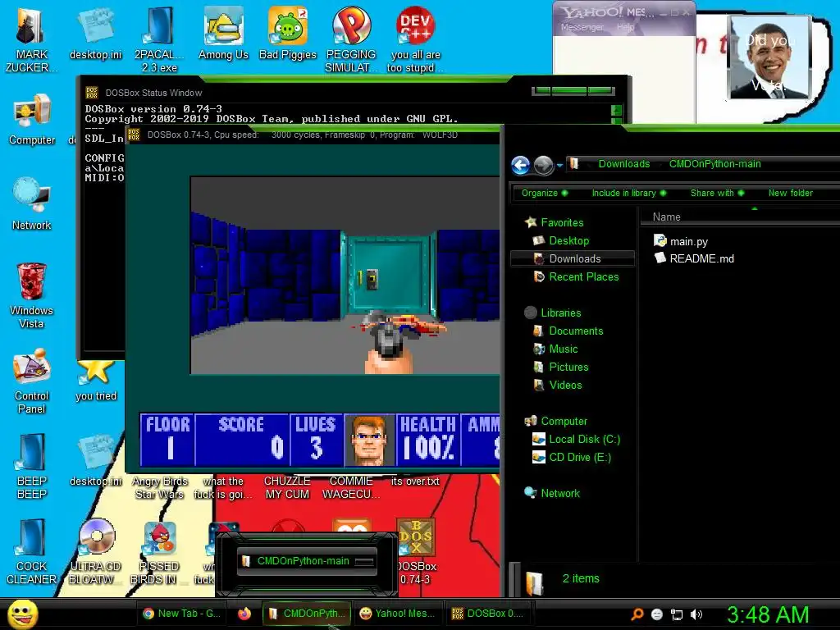Open the 'you tried' star icon

coord(96,381)
